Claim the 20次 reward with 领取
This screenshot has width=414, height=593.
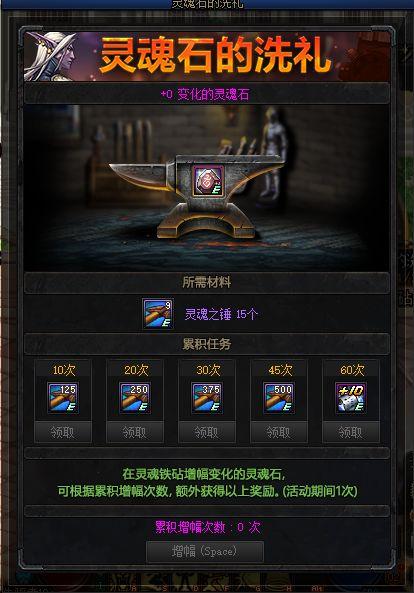(x=135, y=432)
